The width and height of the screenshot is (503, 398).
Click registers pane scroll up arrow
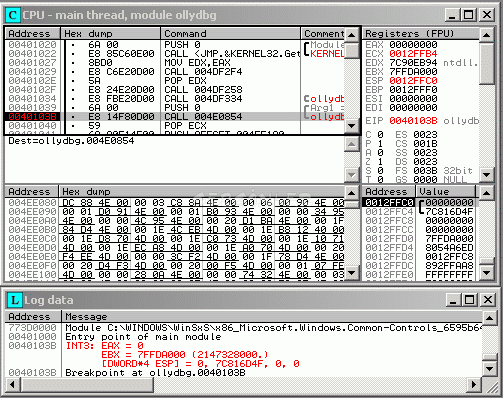coord(486,34)
